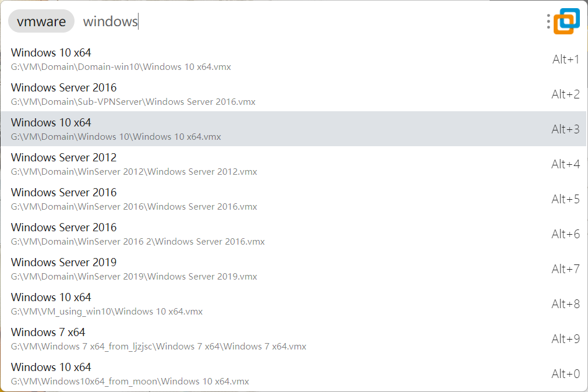Click path G:\VM\Domain\WinServer 2019\Windows Server 2019.vmx
This screenshot has width=588, height=392.
[134, 277]
